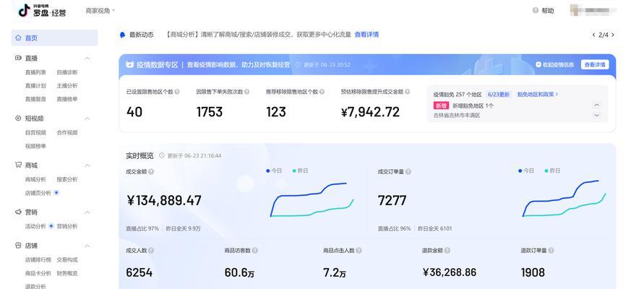Click info icon beside 成交订单量
644x289 pixels.
[408, 172]
